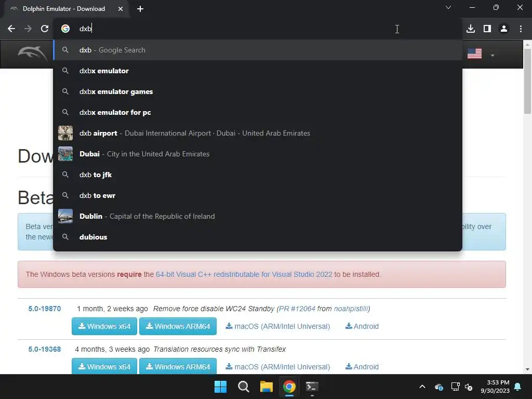The image size is (532, 399).
Task: Open the notifications bell icon
Action: pyautogui.click(x=518, y=387)
